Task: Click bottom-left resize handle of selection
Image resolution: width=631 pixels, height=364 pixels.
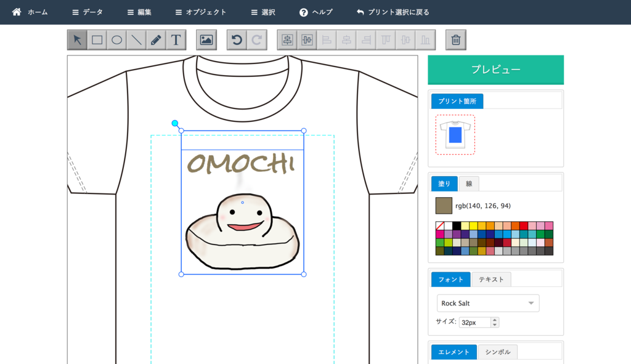Action: coord(181,274)
